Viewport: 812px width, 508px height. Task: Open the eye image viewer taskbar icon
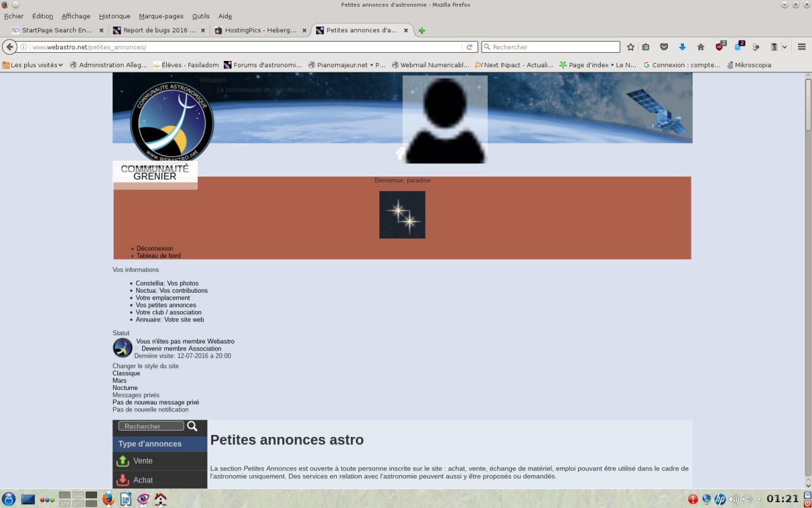143,499
